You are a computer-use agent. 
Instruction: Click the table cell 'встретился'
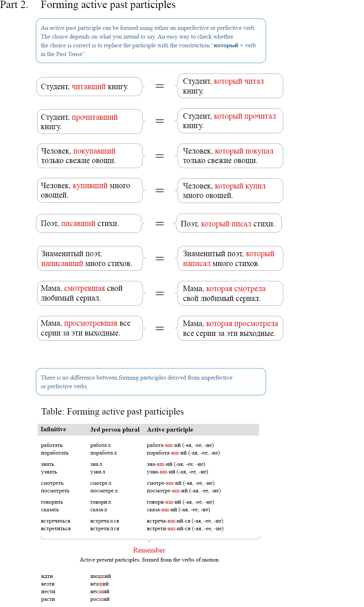click(104, 529)
